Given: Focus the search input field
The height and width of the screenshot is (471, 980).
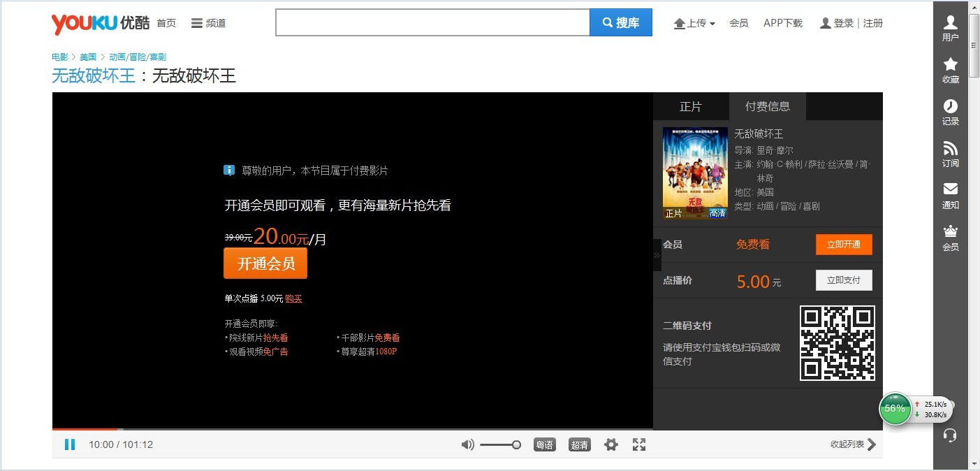Looking at the screenshot, I should pos(433,22).
